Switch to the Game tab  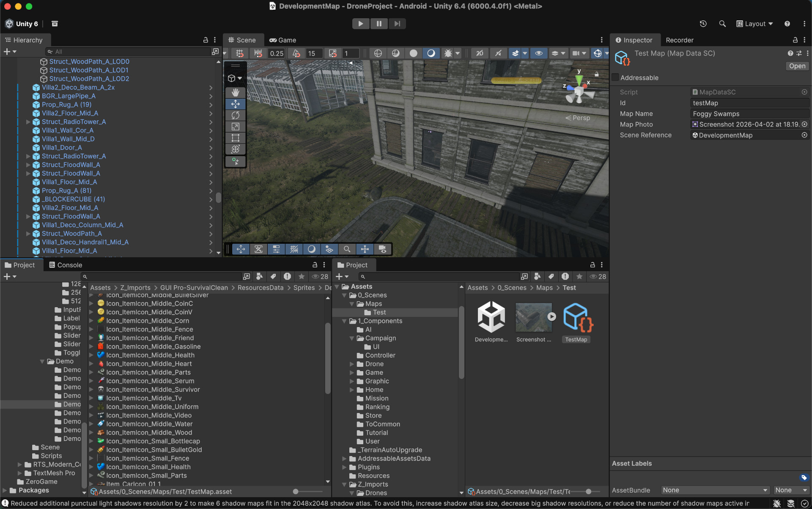(x=283, y=40)
